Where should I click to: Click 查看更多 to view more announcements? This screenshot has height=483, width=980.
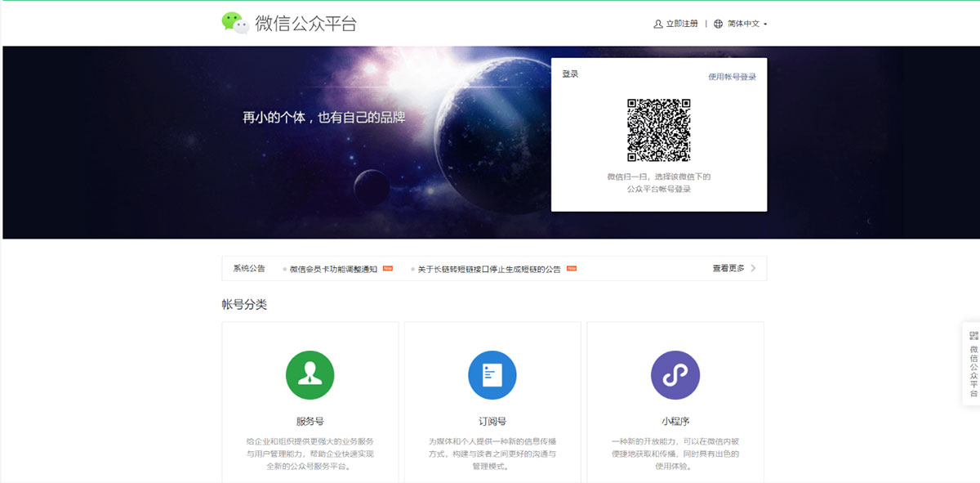[728, 268]
